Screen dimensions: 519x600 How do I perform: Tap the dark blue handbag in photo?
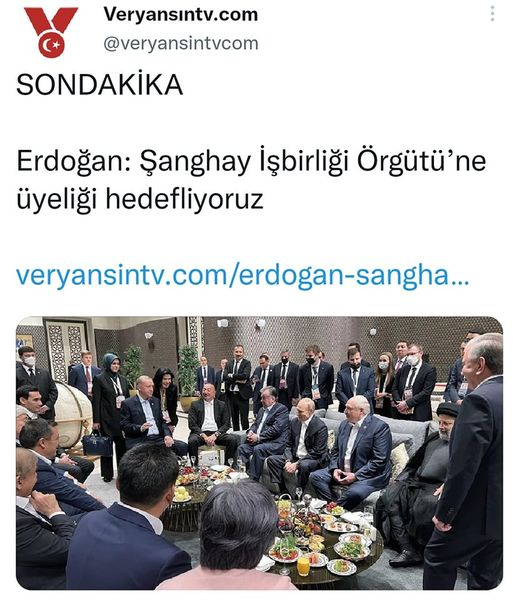pos(97,443)
